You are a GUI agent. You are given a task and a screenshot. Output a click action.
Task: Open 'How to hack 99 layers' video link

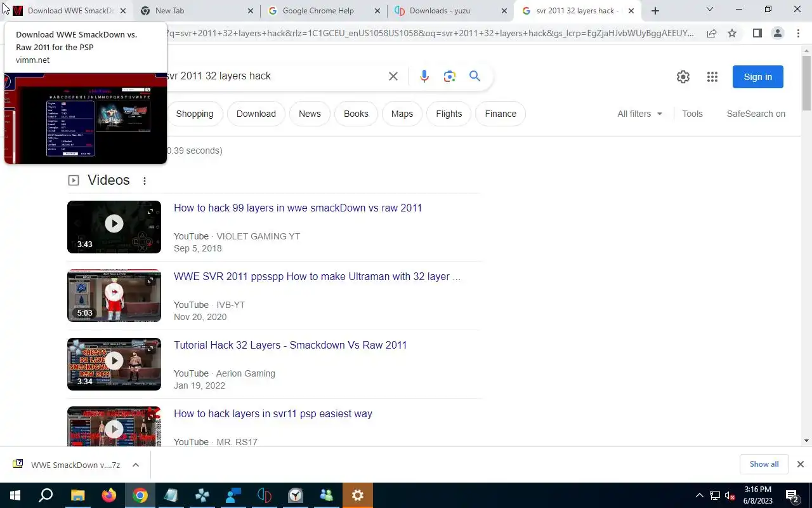(x=298, y=208)
